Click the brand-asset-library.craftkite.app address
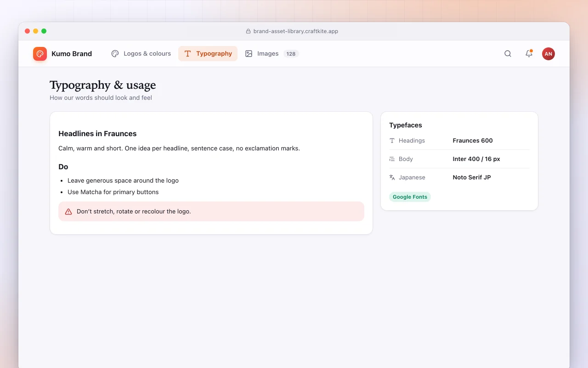Viewport: 588px width, 368px height. pyautogui.click(x=296, y=31)
